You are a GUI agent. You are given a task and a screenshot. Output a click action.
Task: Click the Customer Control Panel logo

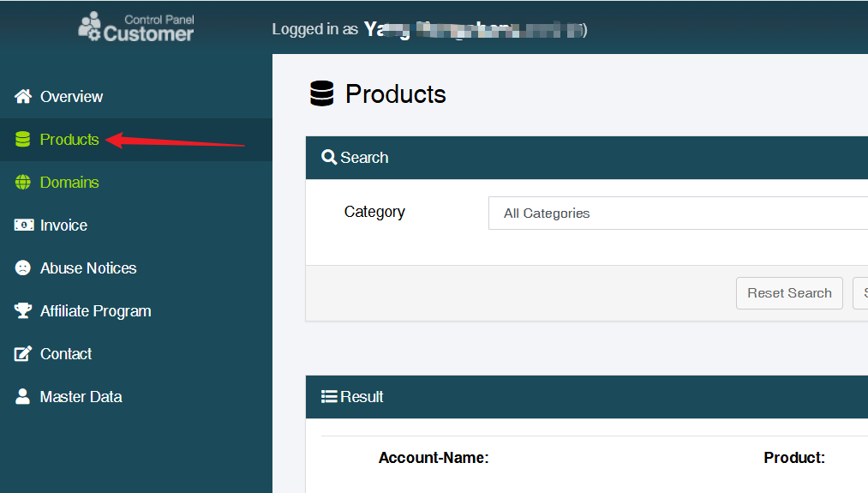click(135, 27)
